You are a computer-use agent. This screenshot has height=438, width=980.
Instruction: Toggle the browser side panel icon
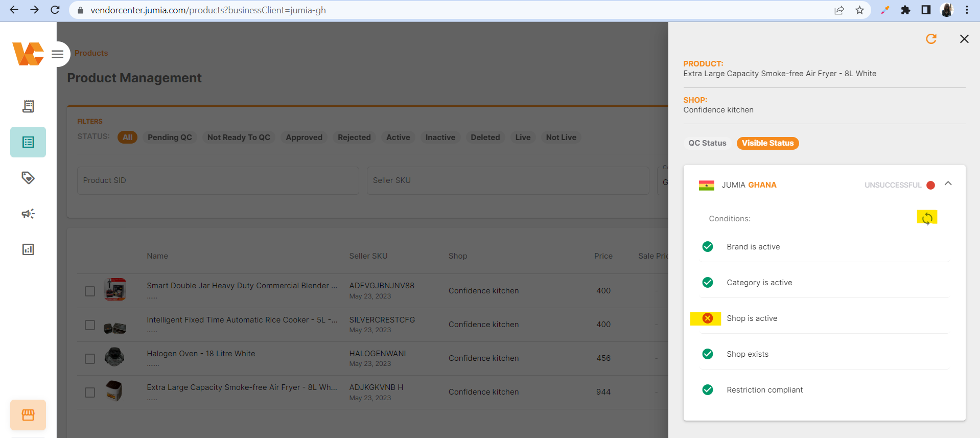pos(926,10)
